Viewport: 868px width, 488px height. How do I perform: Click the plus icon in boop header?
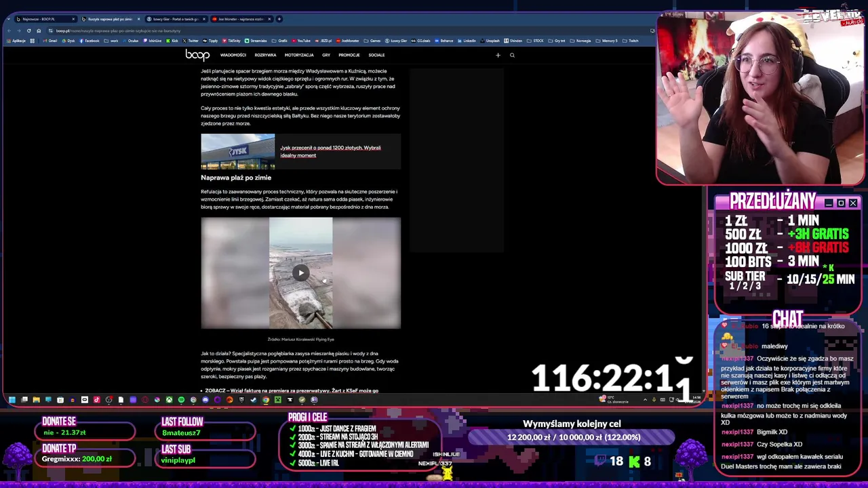pos(498,55)
